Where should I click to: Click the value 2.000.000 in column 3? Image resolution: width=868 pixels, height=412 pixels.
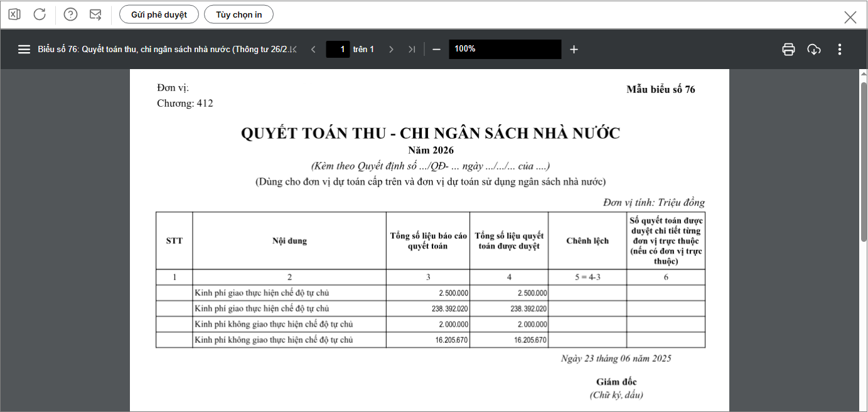(453, 324)
